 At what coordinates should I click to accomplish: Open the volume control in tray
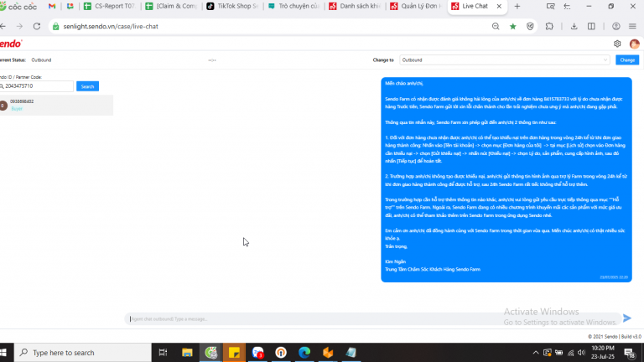581,353
